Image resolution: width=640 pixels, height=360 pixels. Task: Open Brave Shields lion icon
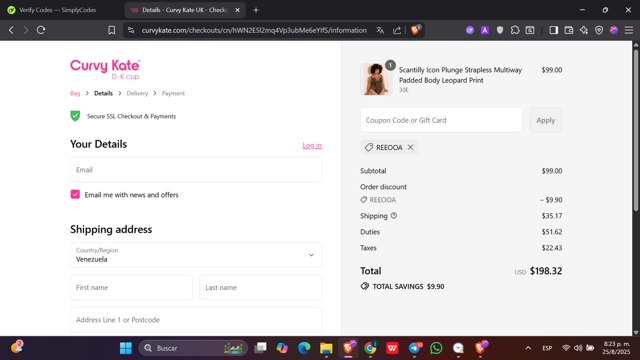point(416,30)
